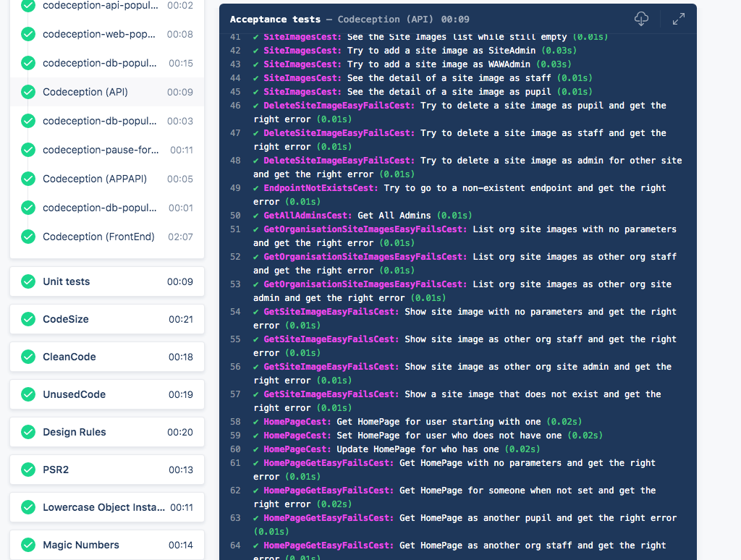Click the checkmark next to Codeception (APPAPI)

[27, 179]
